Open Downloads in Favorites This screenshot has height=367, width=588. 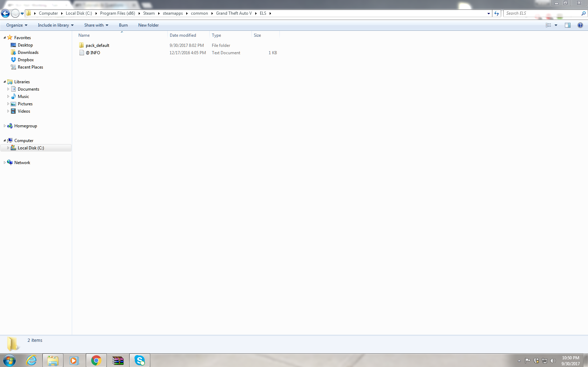tap(28, 52)
